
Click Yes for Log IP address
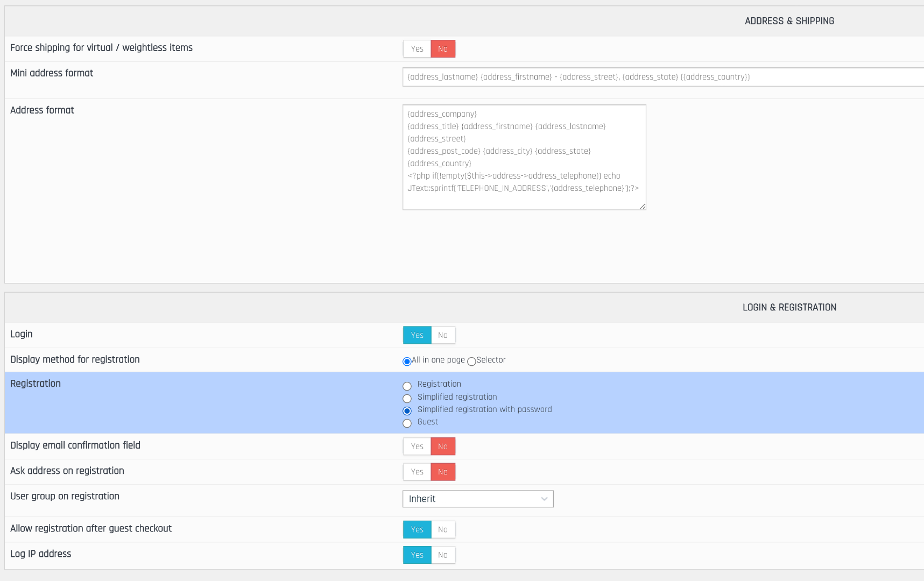point(417,555)
